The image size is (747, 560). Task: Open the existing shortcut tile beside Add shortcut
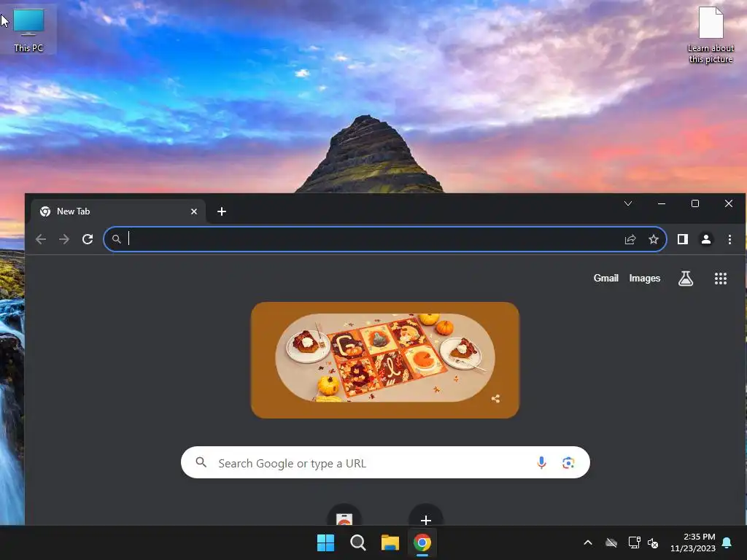(x=344, y=516)
